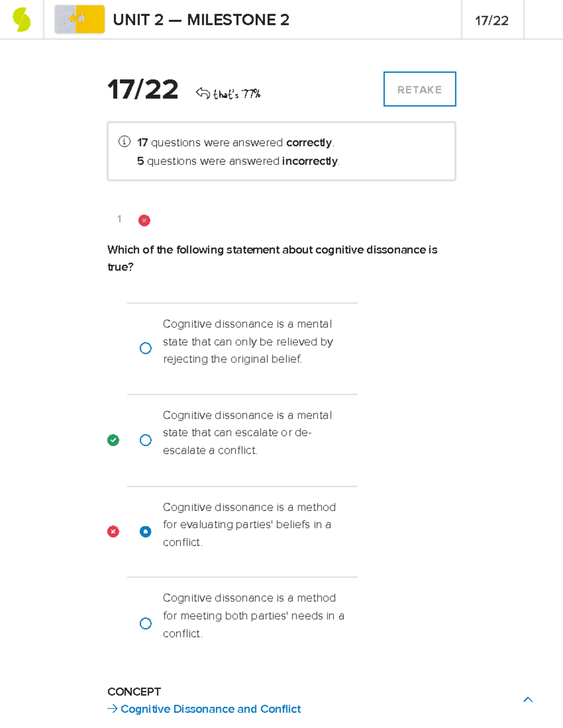Click the "17/22" score in the top header
The height and width of the screenshot is (728, 563).
coord(491,20)
